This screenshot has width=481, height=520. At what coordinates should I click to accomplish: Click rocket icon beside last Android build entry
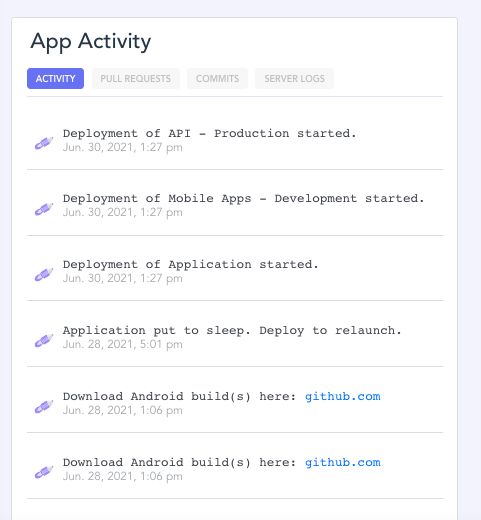44,473
